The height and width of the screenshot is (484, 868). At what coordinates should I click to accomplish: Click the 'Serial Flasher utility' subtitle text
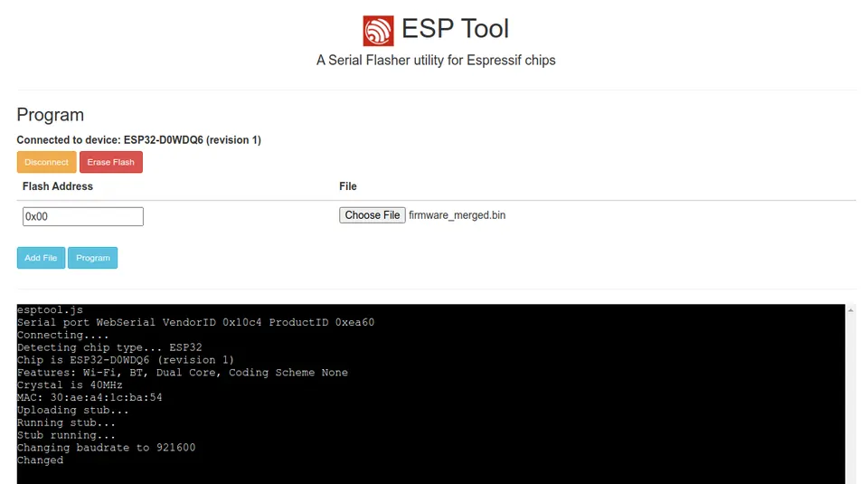click(x=436, y=61)
